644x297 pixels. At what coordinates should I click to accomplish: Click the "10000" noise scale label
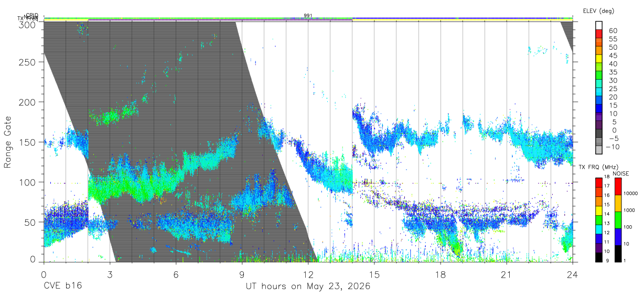click(631, 193)
